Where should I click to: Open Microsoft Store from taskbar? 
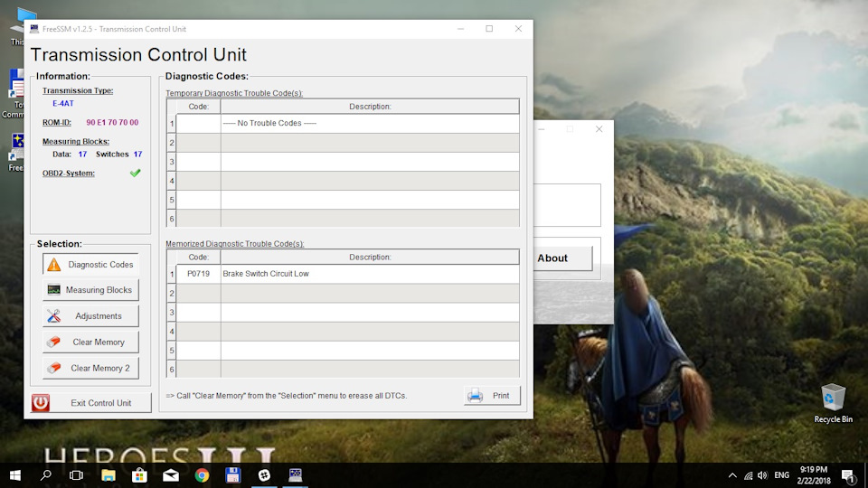pyautogui.click(x=139, y=475)
